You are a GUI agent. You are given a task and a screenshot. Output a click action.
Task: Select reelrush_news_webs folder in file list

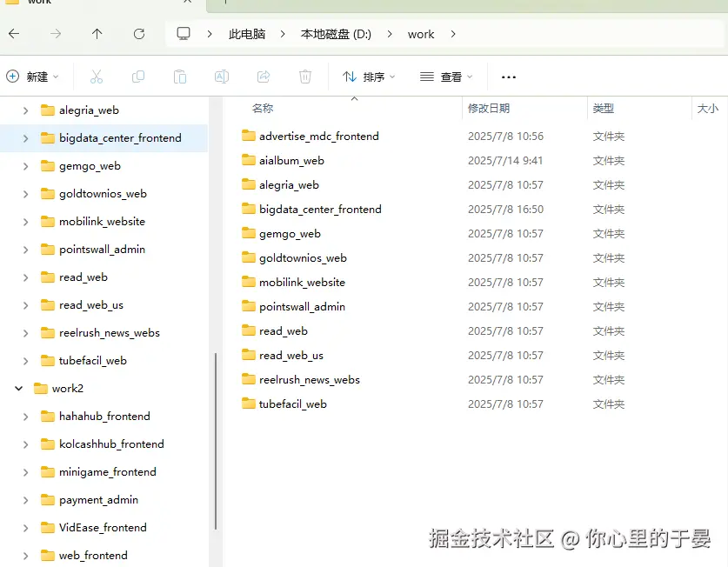310,380
